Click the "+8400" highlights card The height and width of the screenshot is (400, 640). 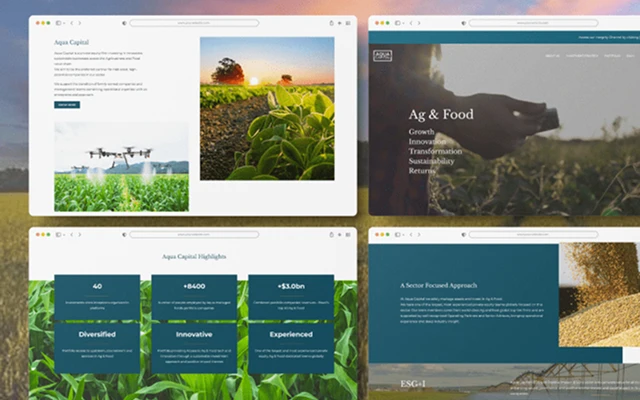194,298
